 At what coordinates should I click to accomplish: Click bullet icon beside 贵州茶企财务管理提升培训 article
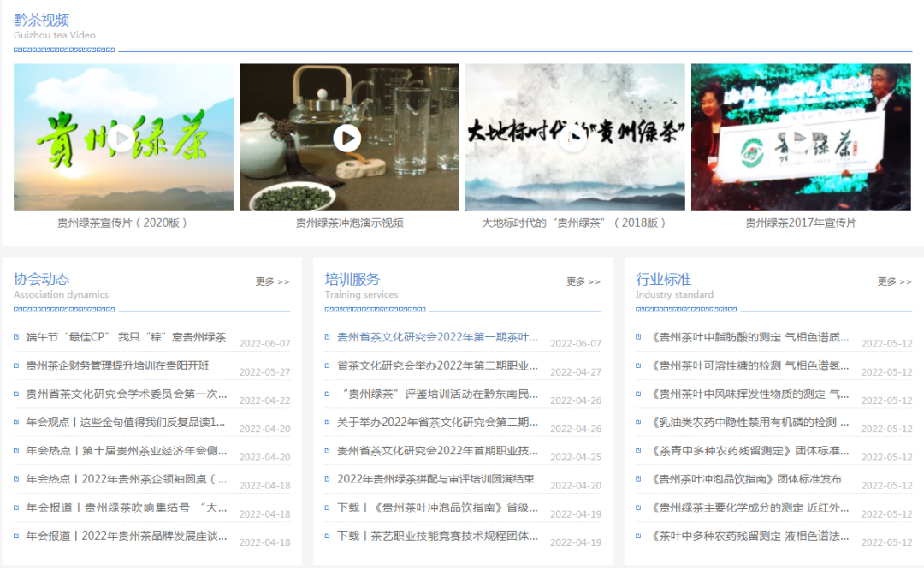16,365
